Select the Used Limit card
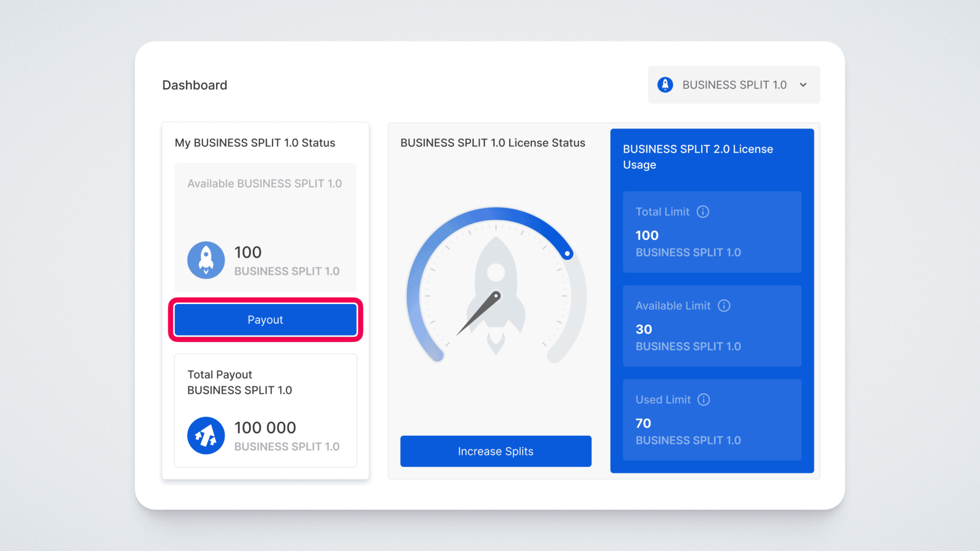Image resolution: width=980 pixels, height=551 pixels. coord(712,420)
